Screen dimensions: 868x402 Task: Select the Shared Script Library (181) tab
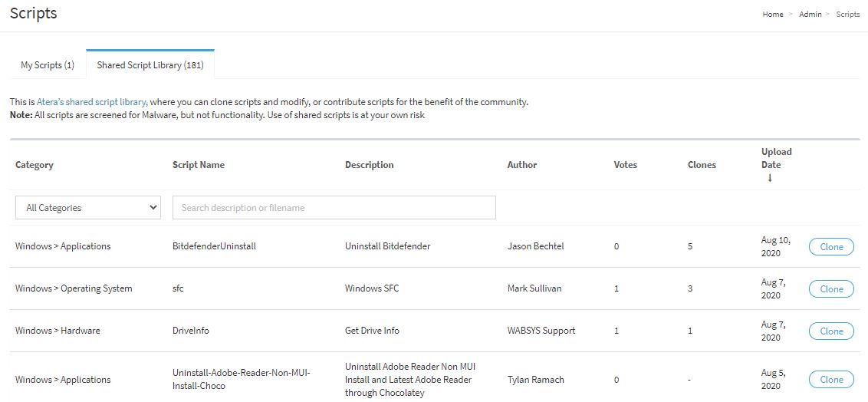150,64
